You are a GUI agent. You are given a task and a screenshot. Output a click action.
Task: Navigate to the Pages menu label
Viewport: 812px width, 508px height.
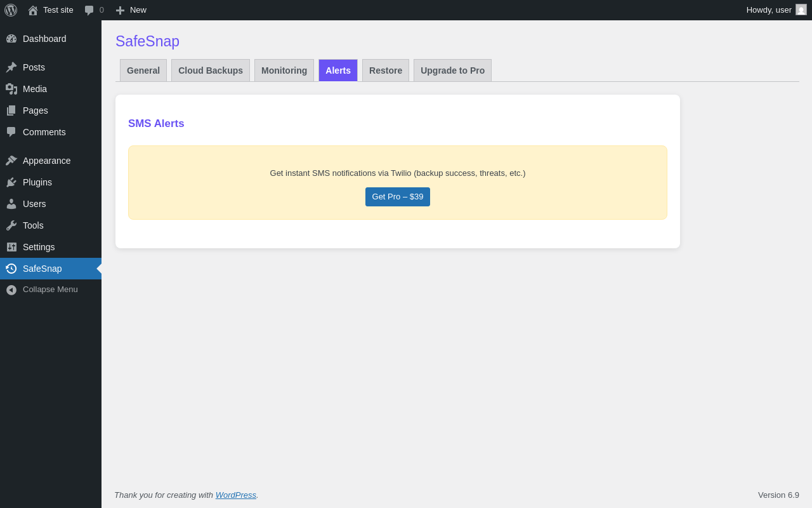pyautogui.click(x=36, y=110)
